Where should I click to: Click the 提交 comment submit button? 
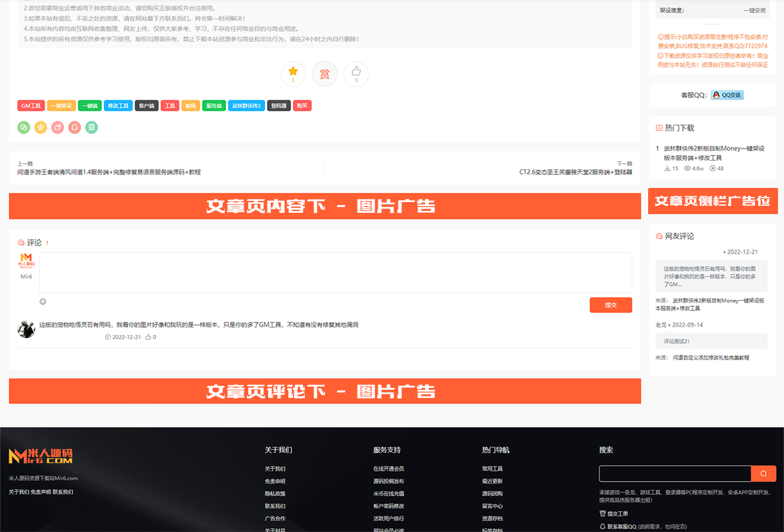coord(610,305)
